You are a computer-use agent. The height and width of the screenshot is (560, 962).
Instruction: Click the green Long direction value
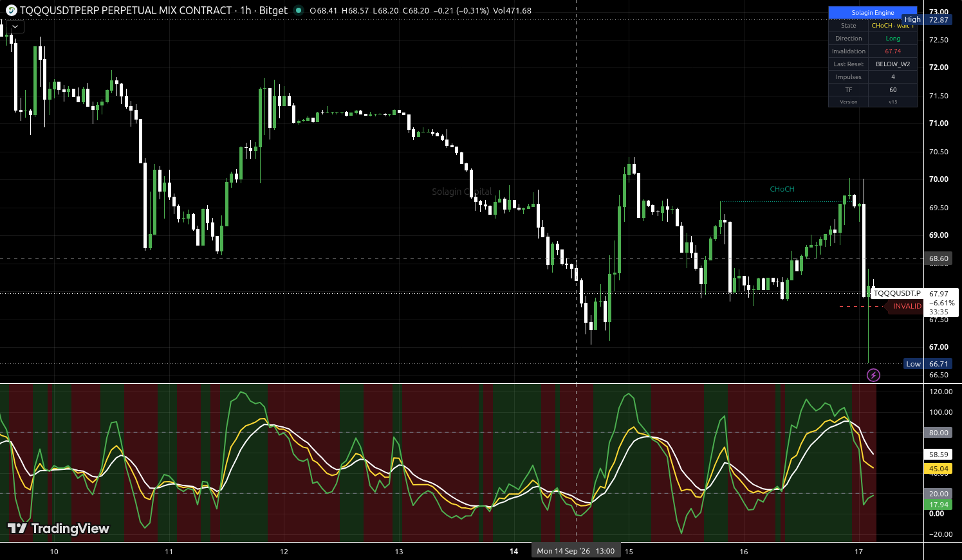point(893,39)
